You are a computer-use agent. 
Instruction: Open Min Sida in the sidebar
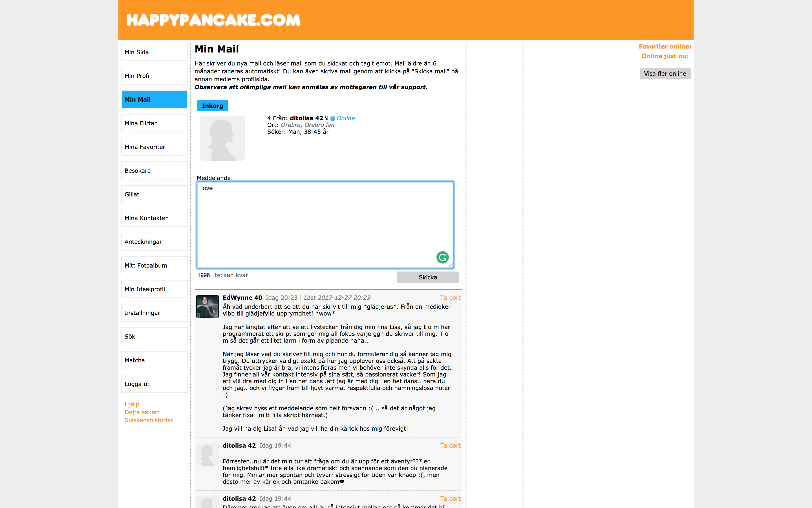(154, 52)
